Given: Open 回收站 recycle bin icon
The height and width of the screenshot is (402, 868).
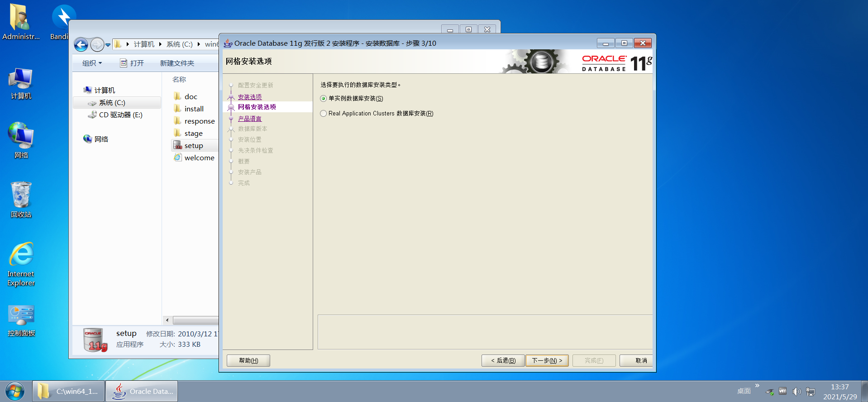Looking at the screenshot, I should pyautogui.click(x=21, y=200).
